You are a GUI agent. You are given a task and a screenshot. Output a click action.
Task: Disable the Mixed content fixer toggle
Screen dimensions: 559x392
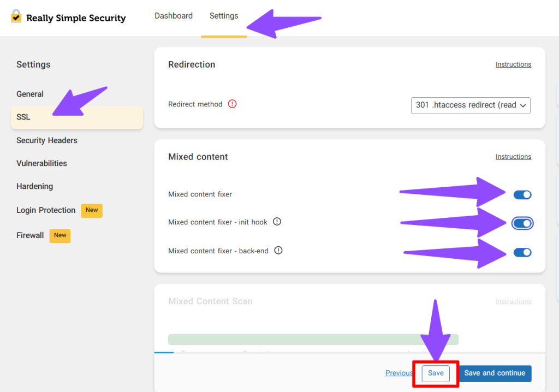[522, 195]
